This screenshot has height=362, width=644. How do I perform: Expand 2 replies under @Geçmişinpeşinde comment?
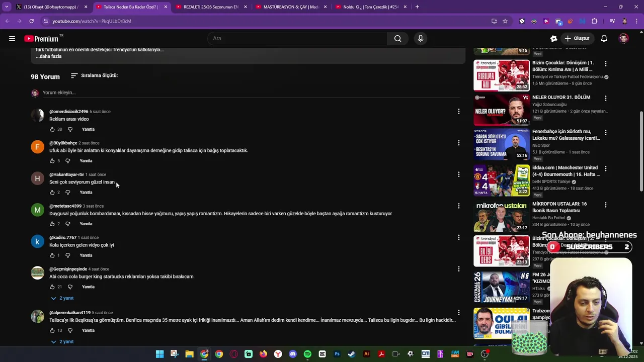(x=62, y=298)
